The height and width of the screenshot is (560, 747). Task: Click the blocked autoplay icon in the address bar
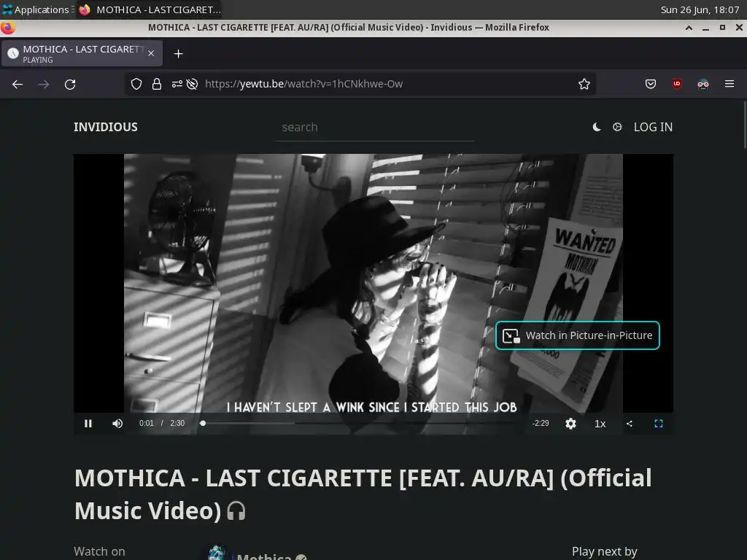coord(192,84)
